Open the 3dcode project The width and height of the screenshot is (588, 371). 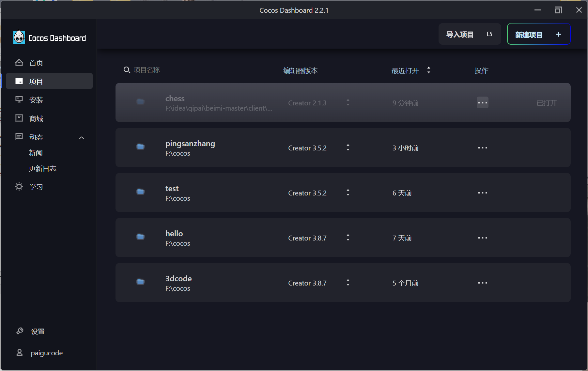click(343, 283)
